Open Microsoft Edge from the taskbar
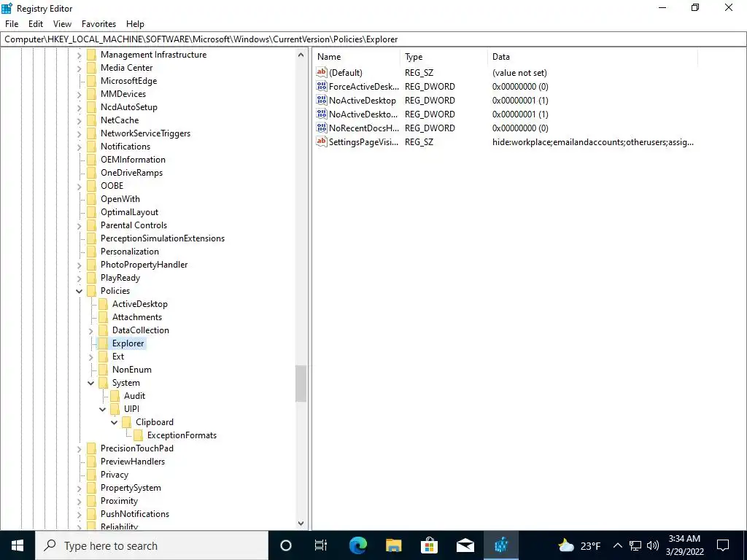 coord(357,545)
